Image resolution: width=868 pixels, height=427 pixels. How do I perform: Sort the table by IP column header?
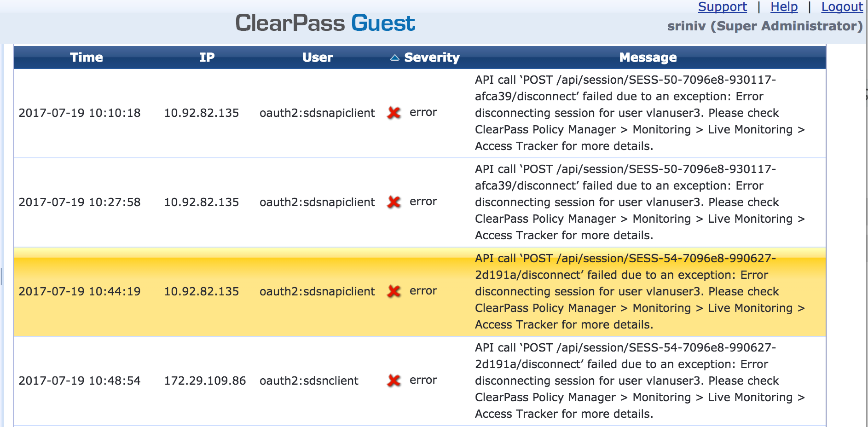coord(207,58)
